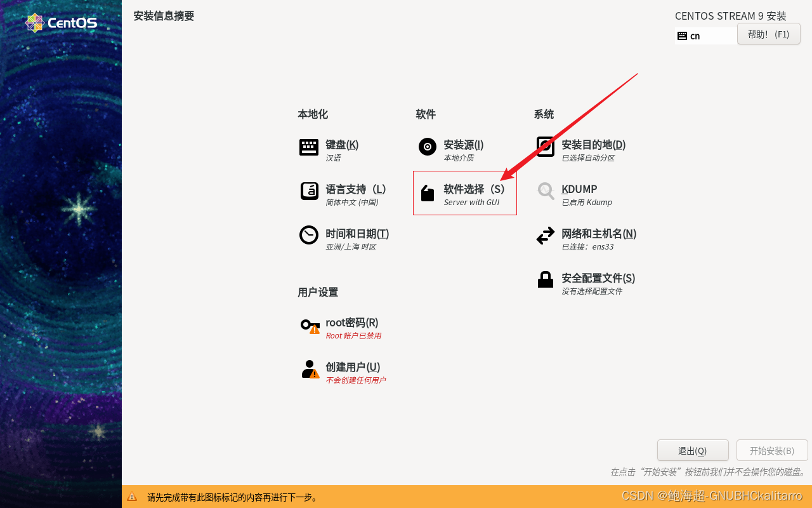
Task: Click the 退出(Q) button
Action: click(x=693, y=450)
